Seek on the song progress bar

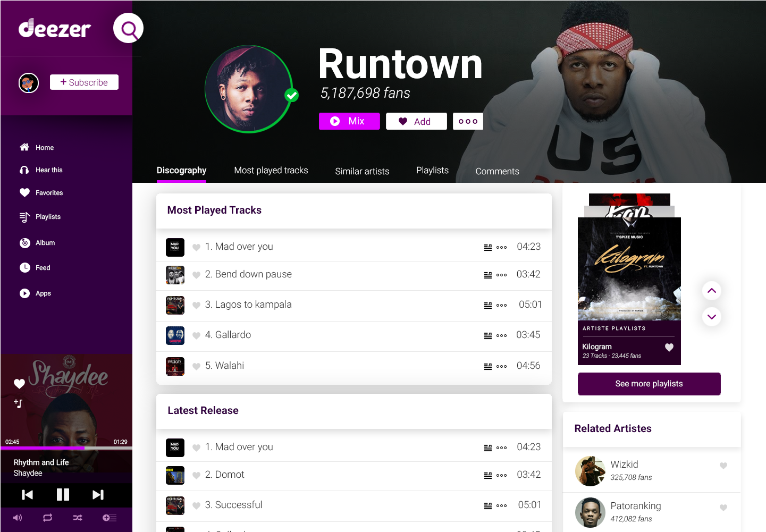[66, 448]
